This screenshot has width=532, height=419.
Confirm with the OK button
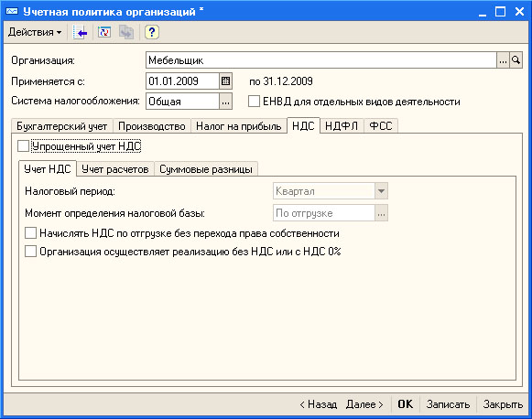406,404
